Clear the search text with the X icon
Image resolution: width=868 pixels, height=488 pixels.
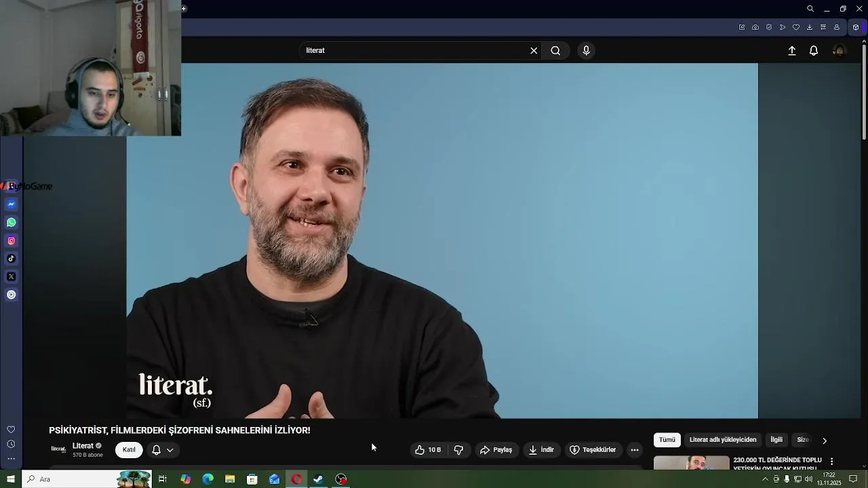point(534,51)
